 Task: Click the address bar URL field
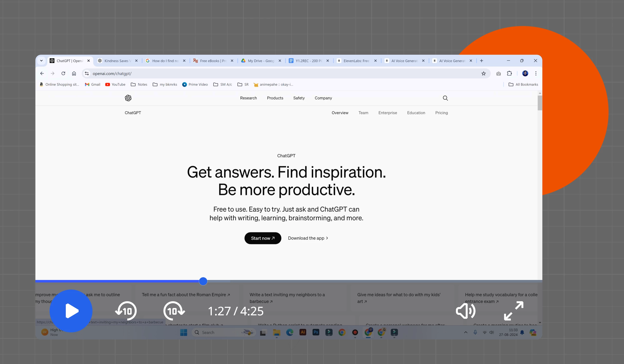click(x=248, y=73)
